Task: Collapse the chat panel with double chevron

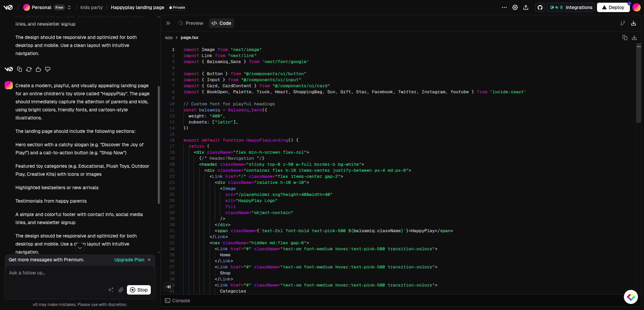Action: tap(168, 23)
